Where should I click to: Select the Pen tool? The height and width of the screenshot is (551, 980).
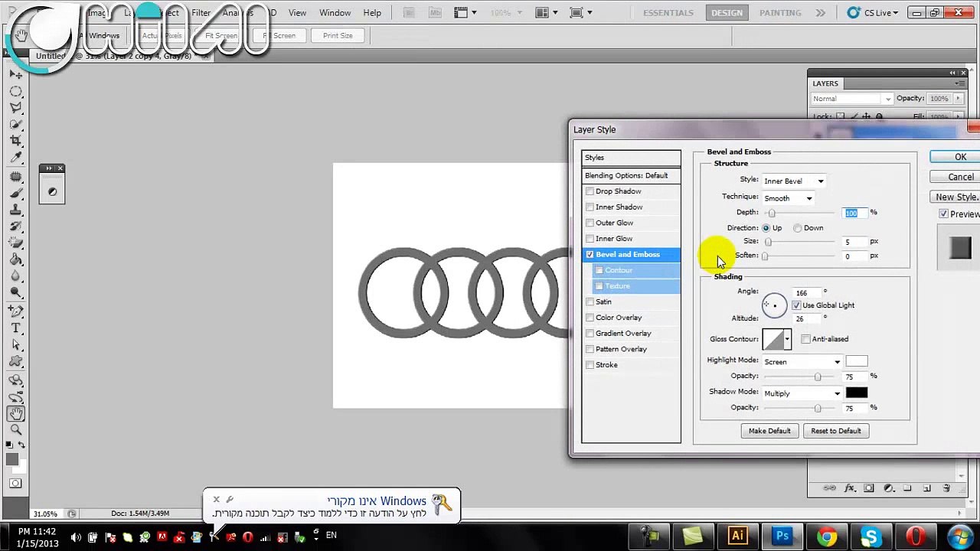click(x=15, y=311)
